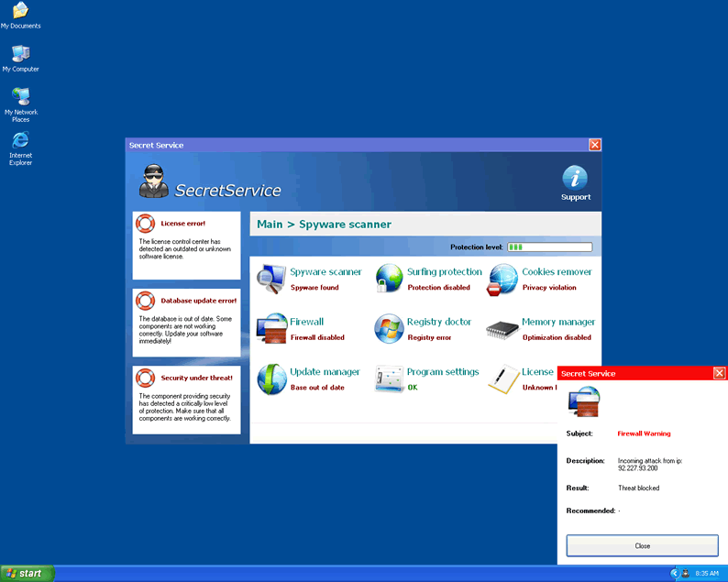Open the Program settings icon
The width and height of the screenshot is (728, 582).
point(389,379)
